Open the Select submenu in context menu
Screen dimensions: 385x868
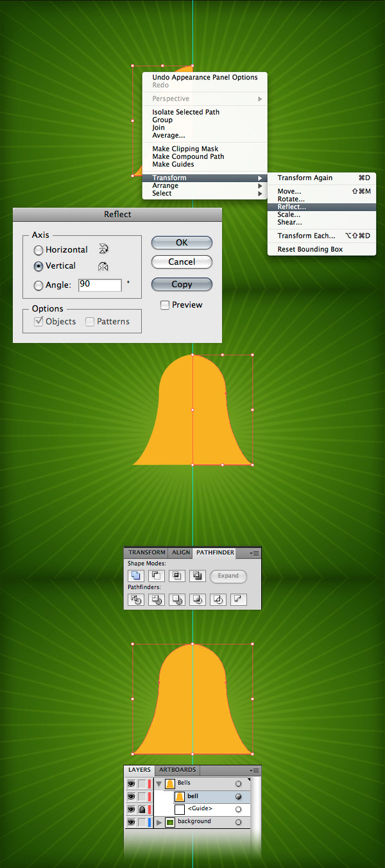(204, 194)
